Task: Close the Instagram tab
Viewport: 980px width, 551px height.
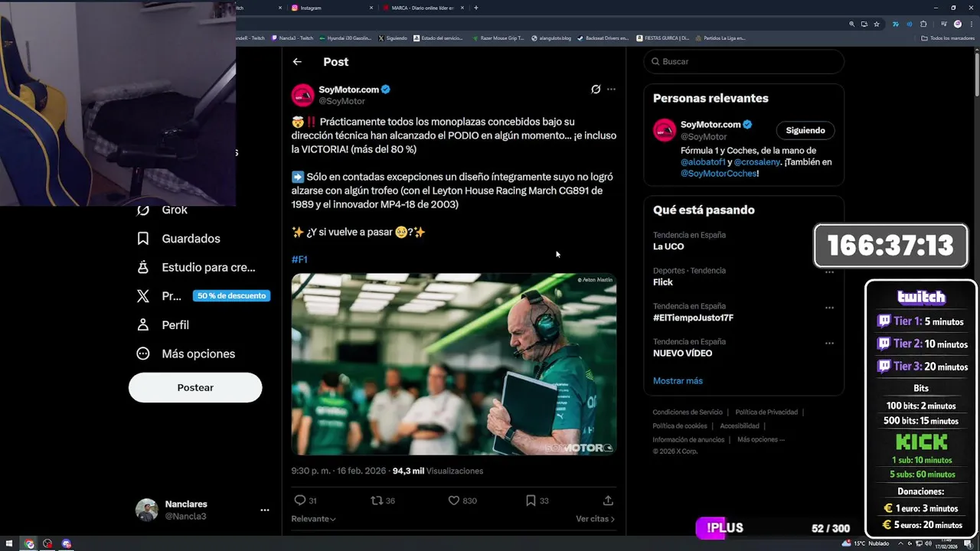Action: (x=372, y=8)
